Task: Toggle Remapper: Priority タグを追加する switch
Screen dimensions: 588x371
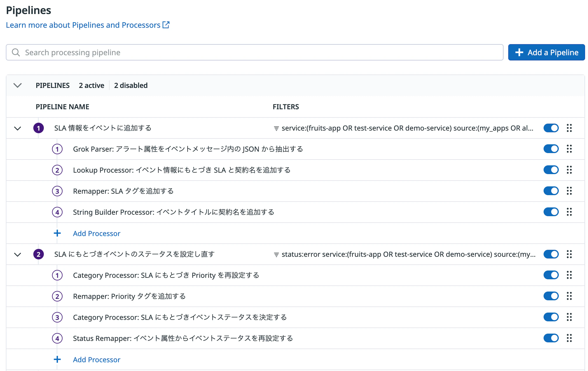Action: pyautogui.click(x=551, y=296)
